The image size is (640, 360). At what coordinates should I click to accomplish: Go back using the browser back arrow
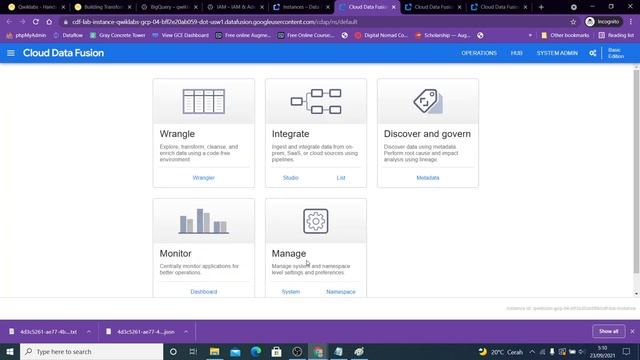[x=9, y=22]
